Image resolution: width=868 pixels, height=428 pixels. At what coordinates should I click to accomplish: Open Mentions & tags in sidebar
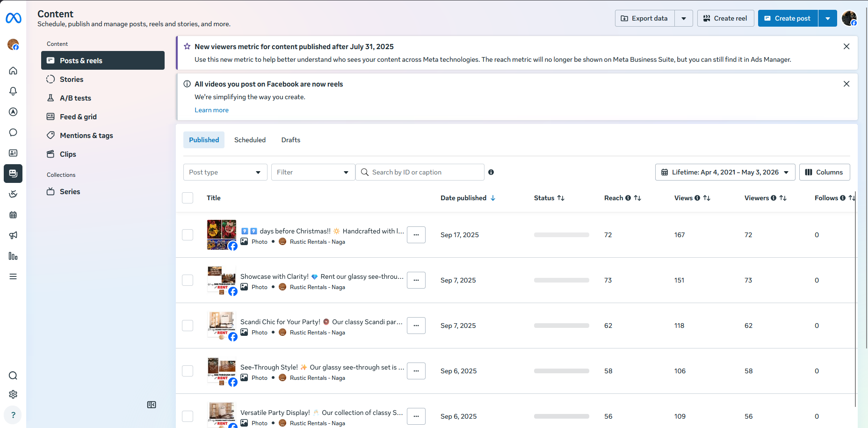[103, 135]
